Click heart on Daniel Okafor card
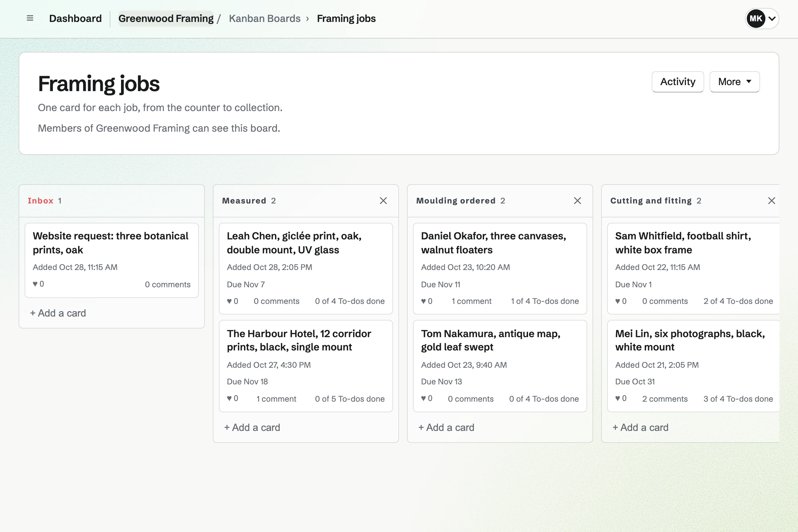This screenshot has height=532, width=798. (x=427, y=301)
